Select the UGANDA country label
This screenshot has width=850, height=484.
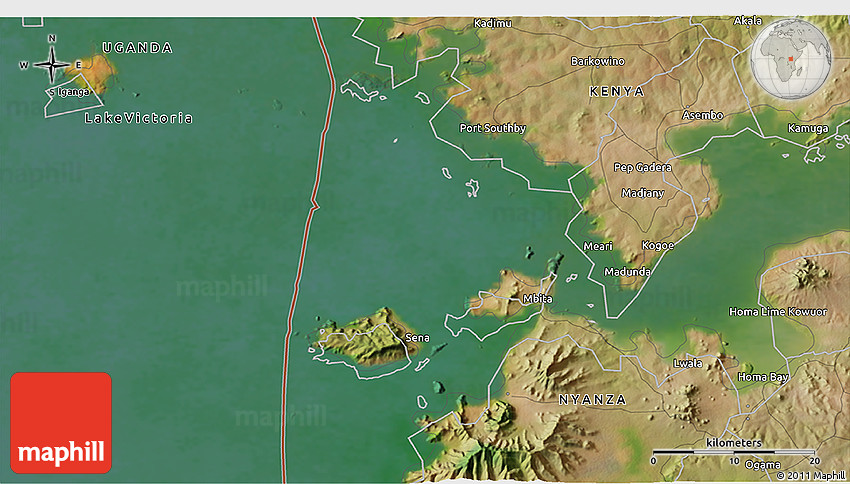137,47
